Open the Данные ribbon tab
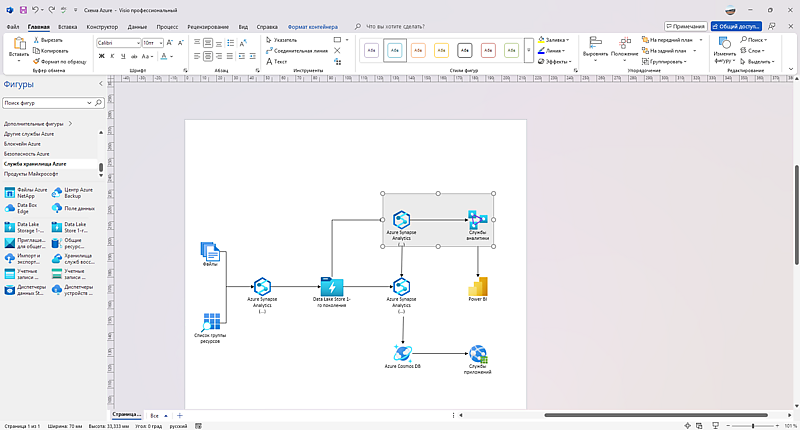Image resolution: width=800 pixels, height=430 pixels. (x=137, y=27)
